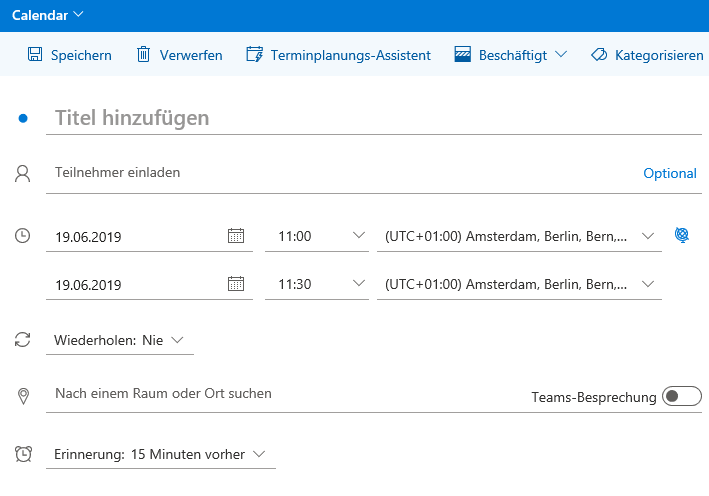Expand the Beschäftigt status dropdown arrow
Screen dimensions: 709x496
tap(561, 55)
